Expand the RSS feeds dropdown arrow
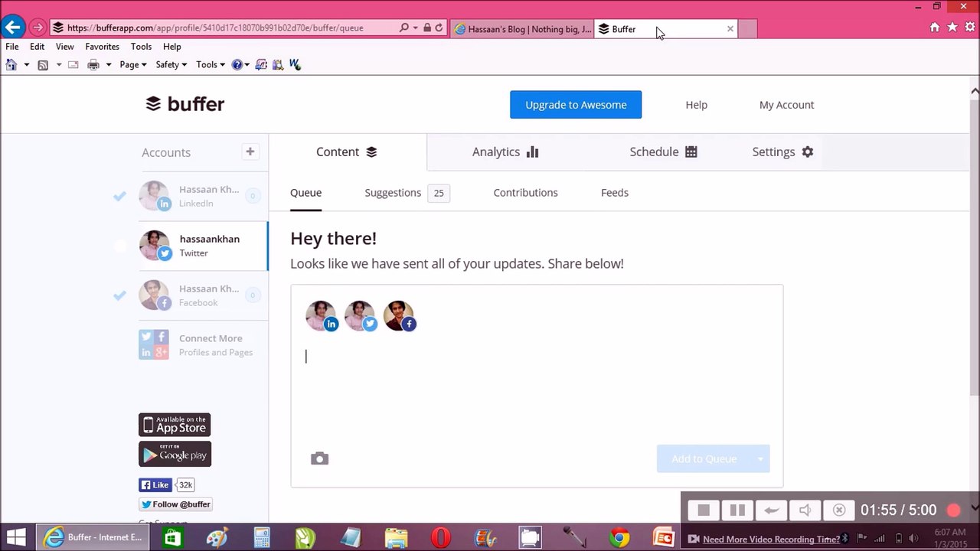Viewport: 980px width, 551px height. [x=58, y=65]
